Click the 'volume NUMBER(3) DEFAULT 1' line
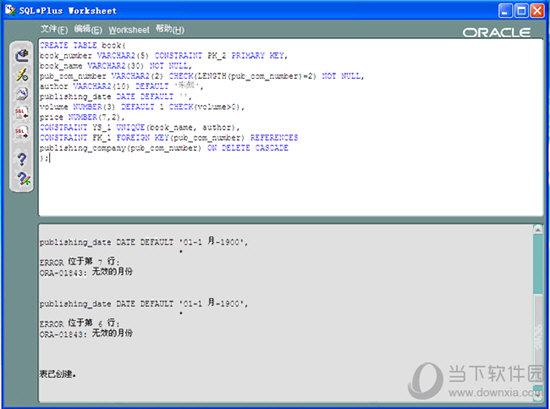Screen dimensions: 550x409 pyautogui.click(x=142, y=107)
